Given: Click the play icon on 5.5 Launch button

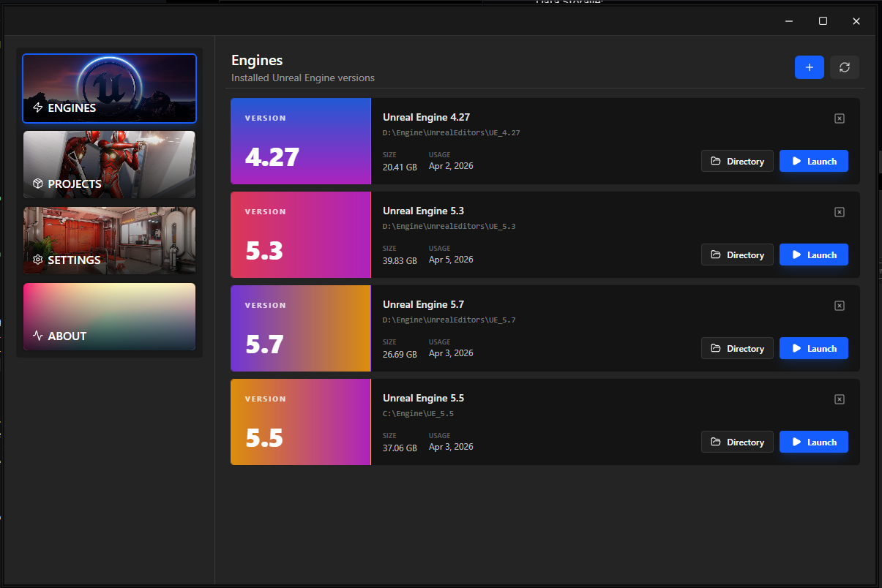Looking at the screenshot, I should (798, 442).
